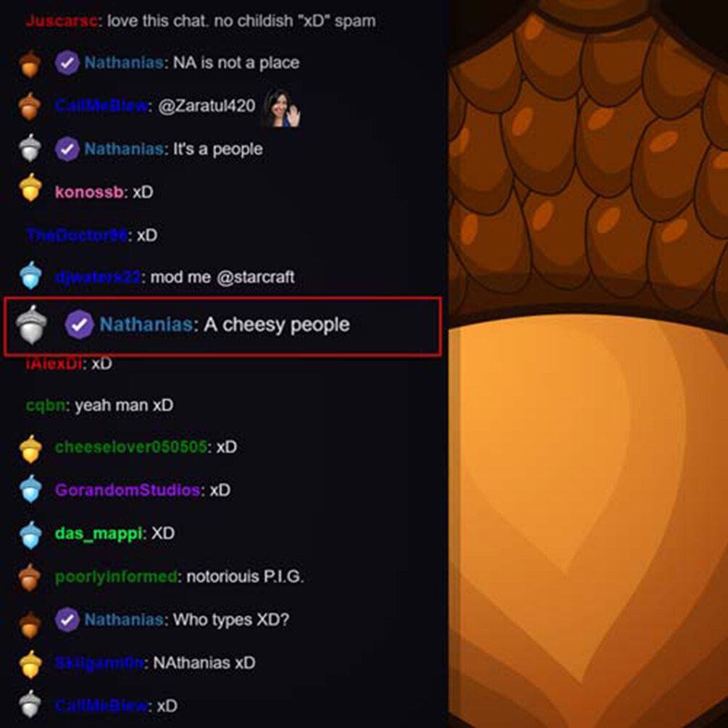Click the verified badge beside 'Who types XD?'
Screen dimensions: 728x728
(67, 619)
